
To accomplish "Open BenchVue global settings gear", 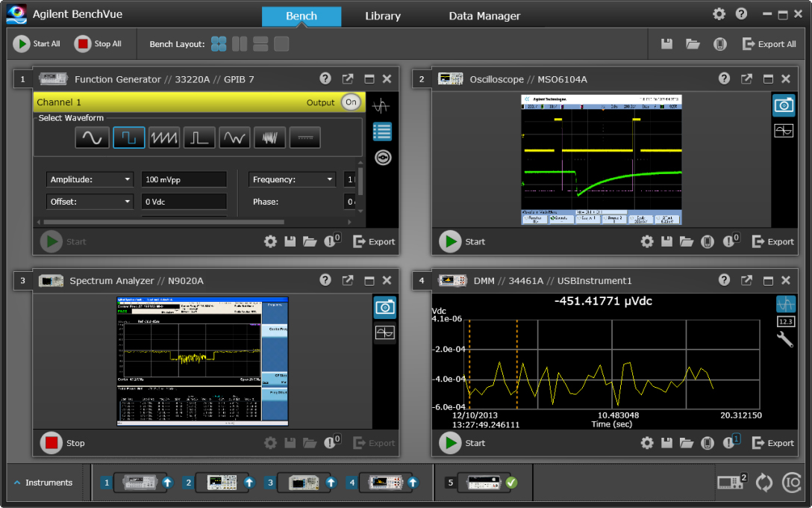I will tap(719, 14).
